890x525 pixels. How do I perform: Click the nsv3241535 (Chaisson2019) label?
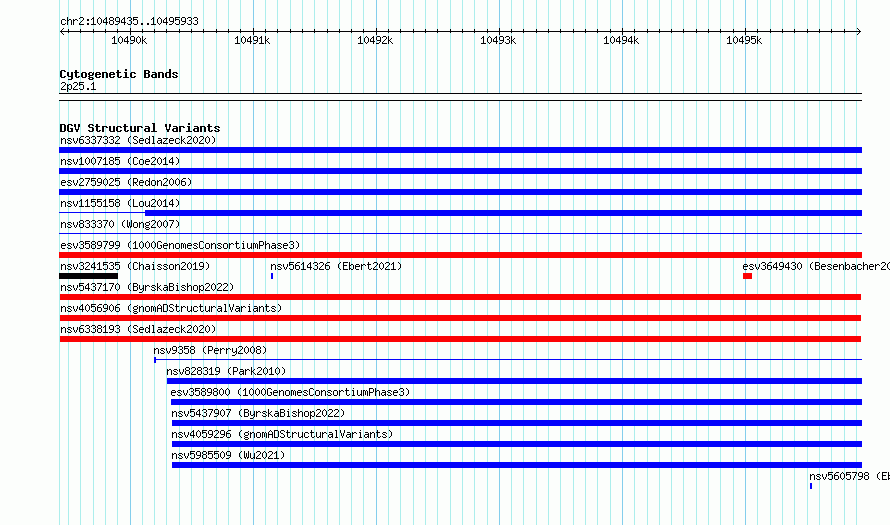click(135, 266)
